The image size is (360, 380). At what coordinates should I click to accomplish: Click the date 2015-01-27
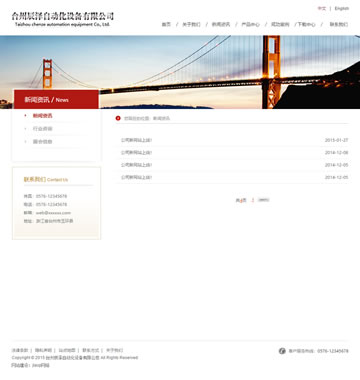336,140
